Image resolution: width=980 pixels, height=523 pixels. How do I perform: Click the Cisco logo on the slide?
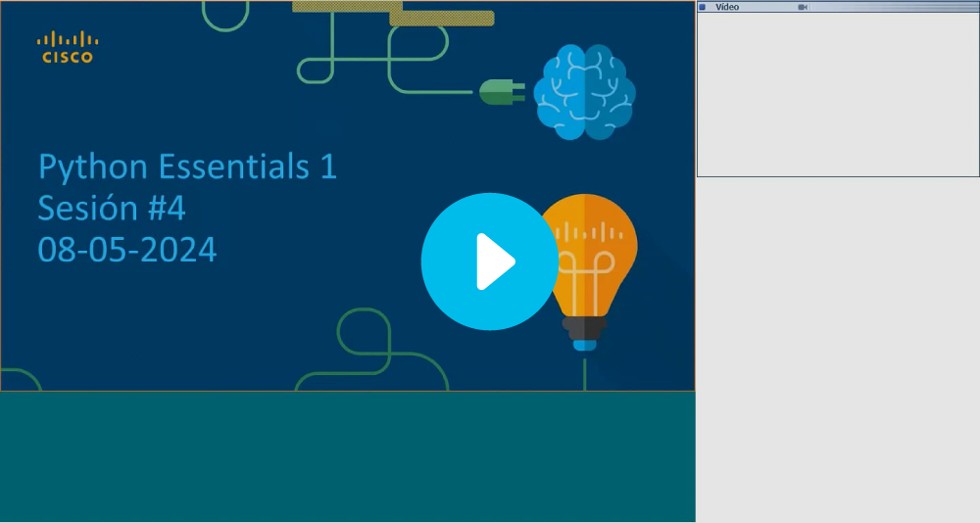coord(68,47)
